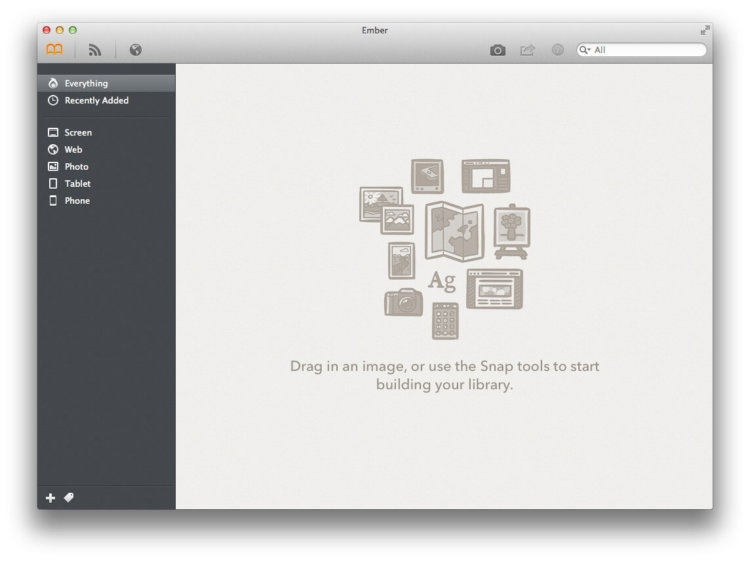750x561 pixels.
Task: Enter full screen with the arrows icon
Action: [705, 31]
